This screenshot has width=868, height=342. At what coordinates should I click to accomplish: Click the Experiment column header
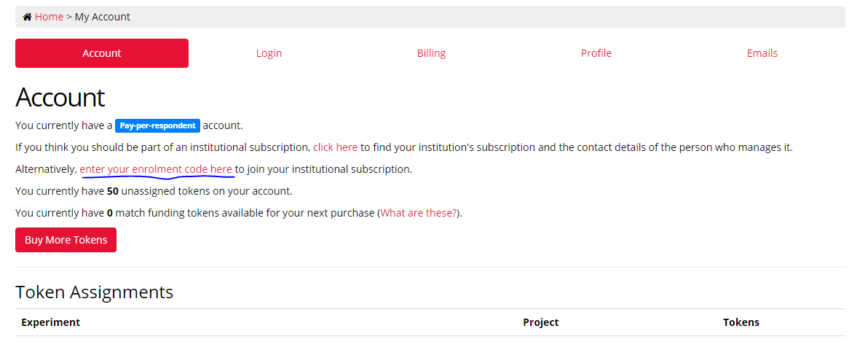point(50,322)
